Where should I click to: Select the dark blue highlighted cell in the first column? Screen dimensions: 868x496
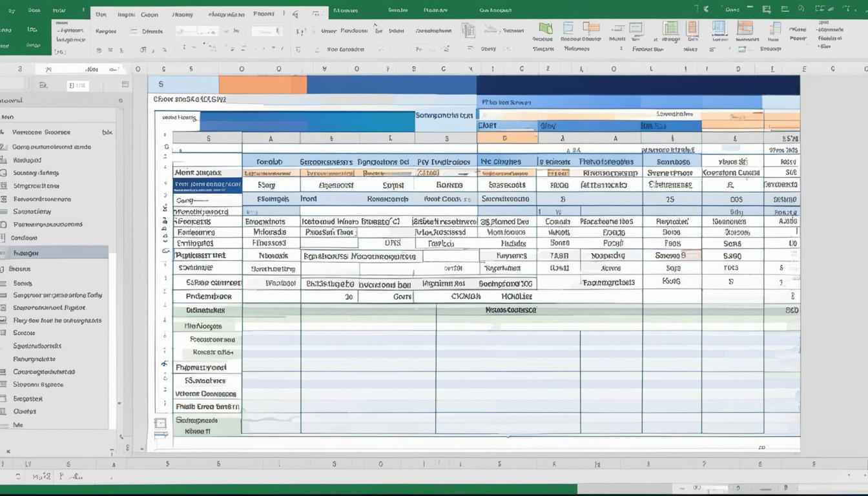pos(207,186)
